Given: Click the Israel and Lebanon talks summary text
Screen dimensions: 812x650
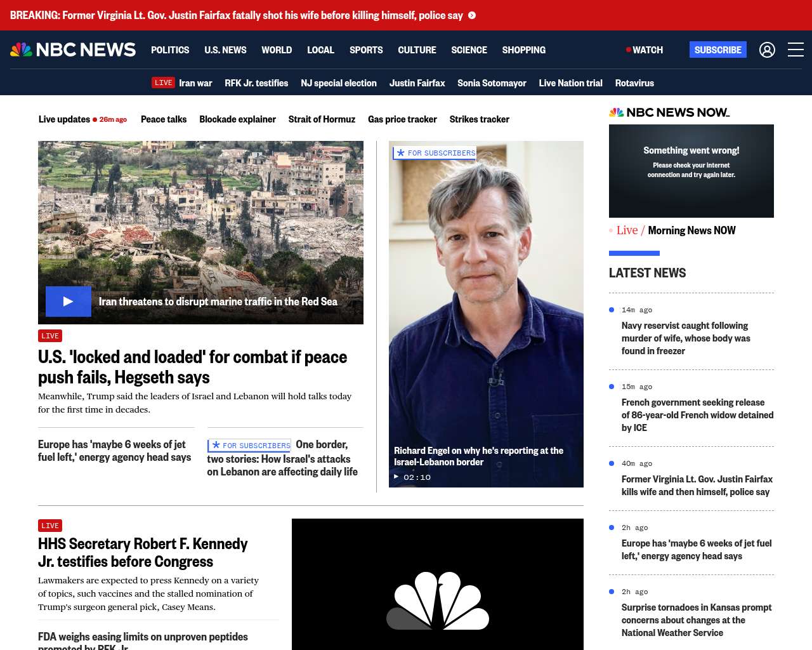Looking at the screenshot, I should coord(195,402).
